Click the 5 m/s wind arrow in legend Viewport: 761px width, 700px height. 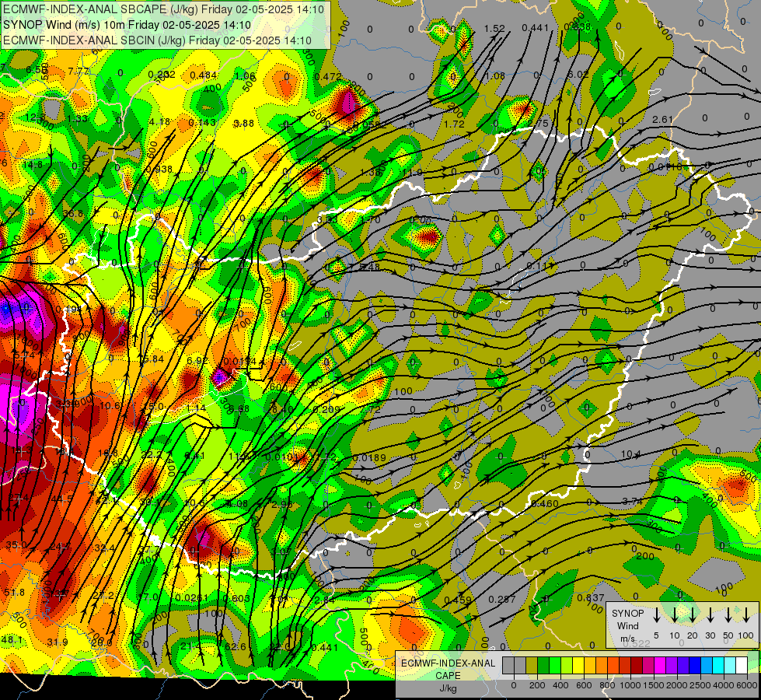(656, 615)
